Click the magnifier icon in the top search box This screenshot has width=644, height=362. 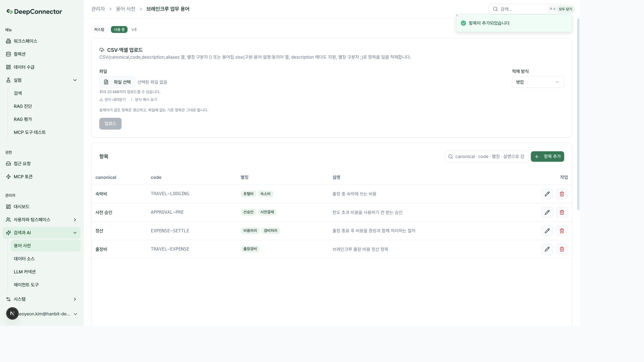tap(495, 9)
